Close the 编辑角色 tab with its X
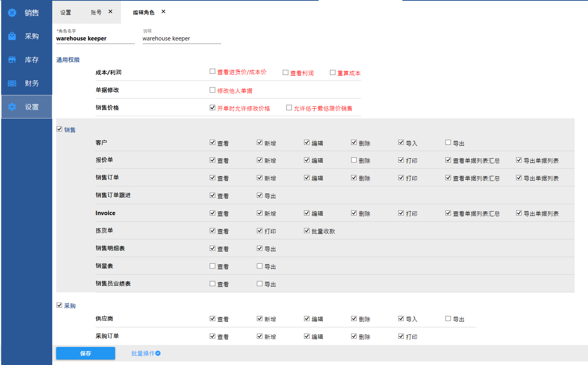588x365 pixels. click(x=163, y=12)
